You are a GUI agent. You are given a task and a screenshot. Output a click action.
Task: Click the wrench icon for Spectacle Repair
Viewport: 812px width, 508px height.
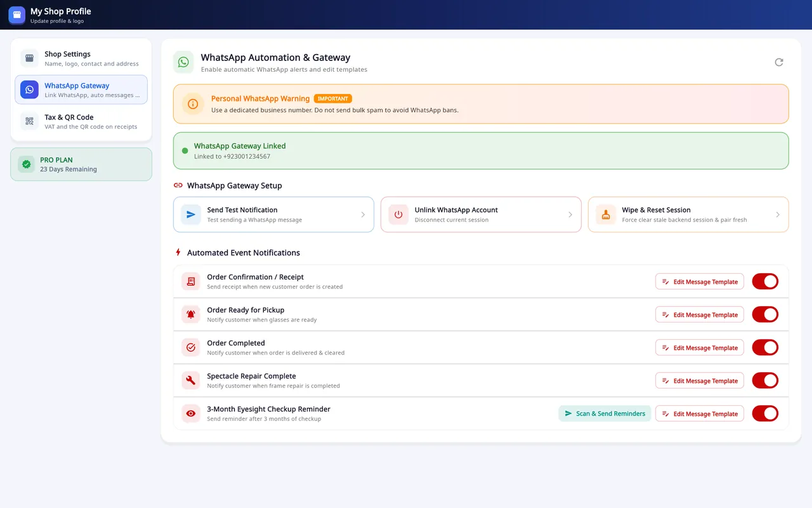tap(191, 380)
